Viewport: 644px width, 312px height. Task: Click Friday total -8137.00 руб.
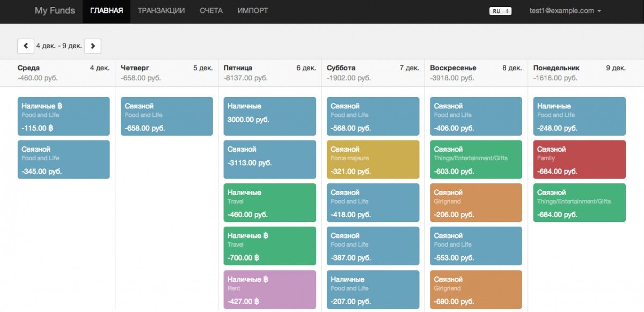246,78
